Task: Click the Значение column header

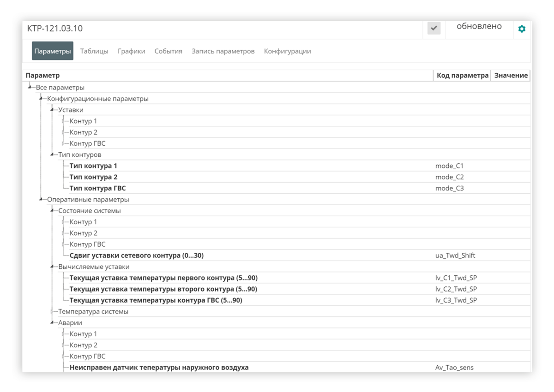Action: (511, 76)
